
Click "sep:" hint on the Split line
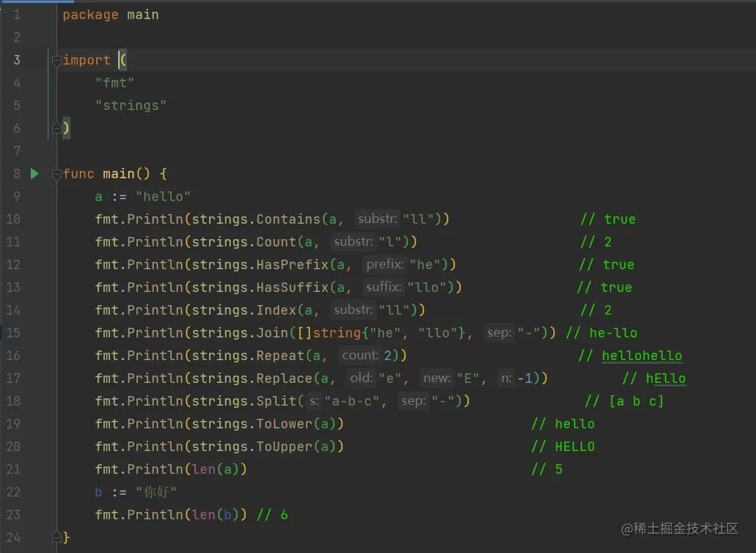[x=413, y=400]
